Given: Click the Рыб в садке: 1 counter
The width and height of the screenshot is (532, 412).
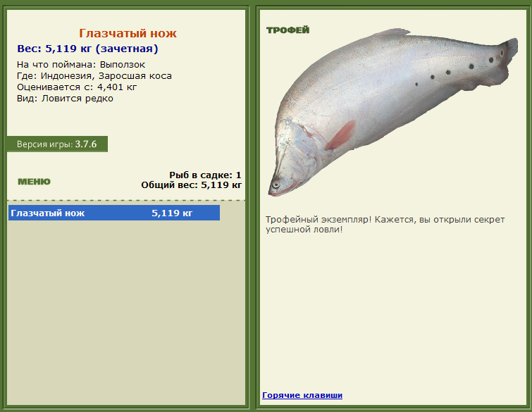Looking at the screenshot, I should 205,175.
